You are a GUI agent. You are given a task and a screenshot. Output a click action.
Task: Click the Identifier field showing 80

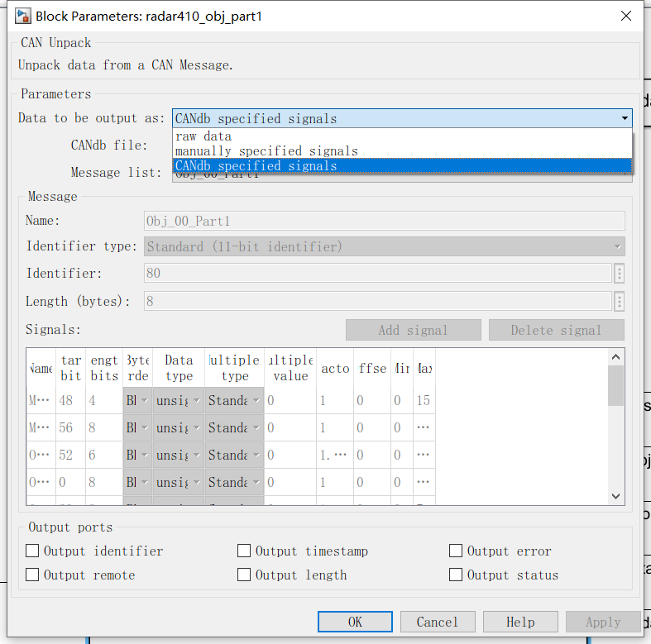(378, 273)
